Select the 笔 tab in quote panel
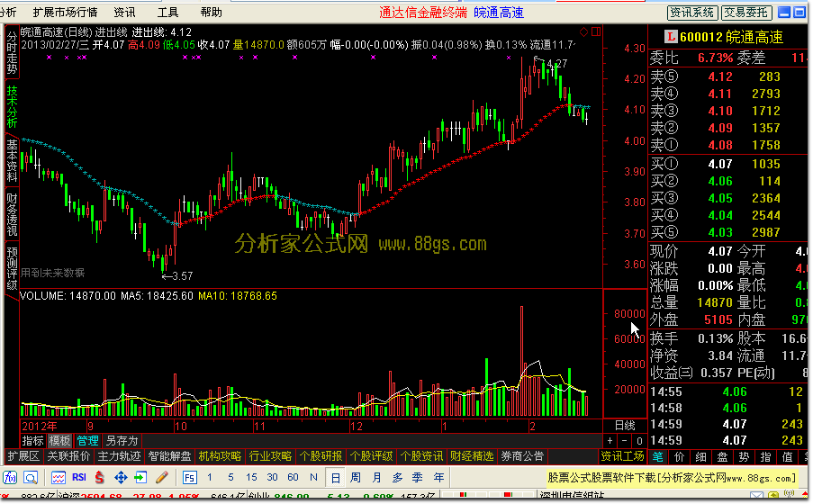 point(658,457)
